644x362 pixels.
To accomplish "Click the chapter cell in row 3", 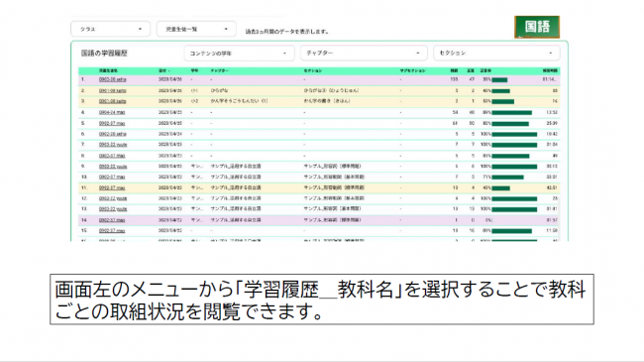I will coord(239,101).
